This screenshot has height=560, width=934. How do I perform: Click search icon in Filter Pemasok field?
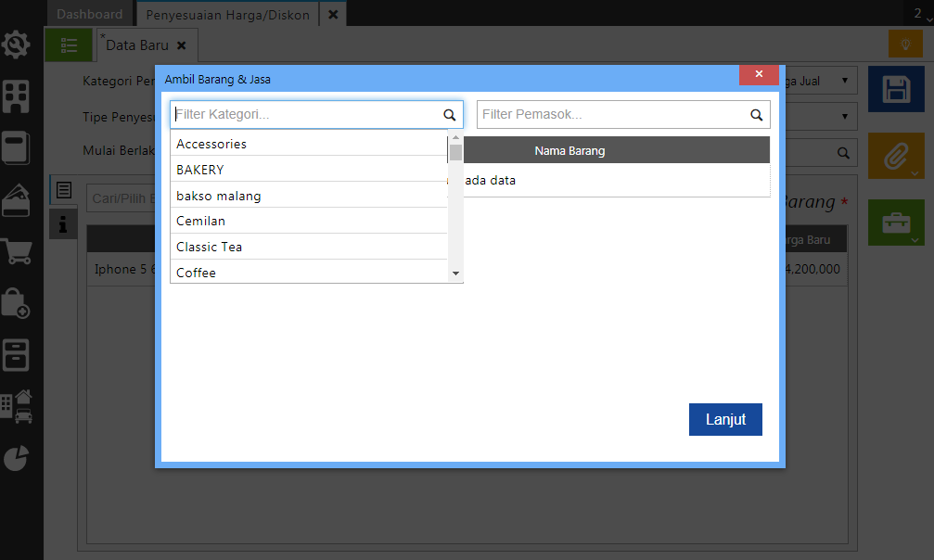[757, 115]
